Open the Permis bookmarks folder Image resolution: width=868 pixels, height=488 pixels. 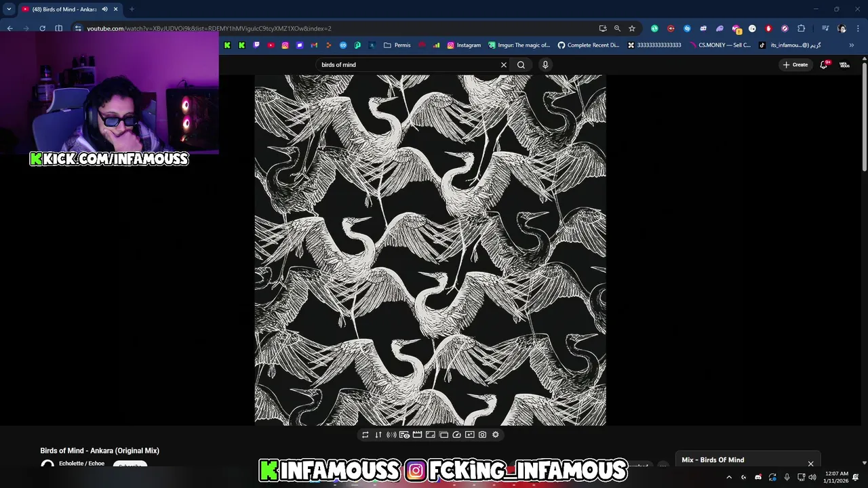tap(397, 45)
